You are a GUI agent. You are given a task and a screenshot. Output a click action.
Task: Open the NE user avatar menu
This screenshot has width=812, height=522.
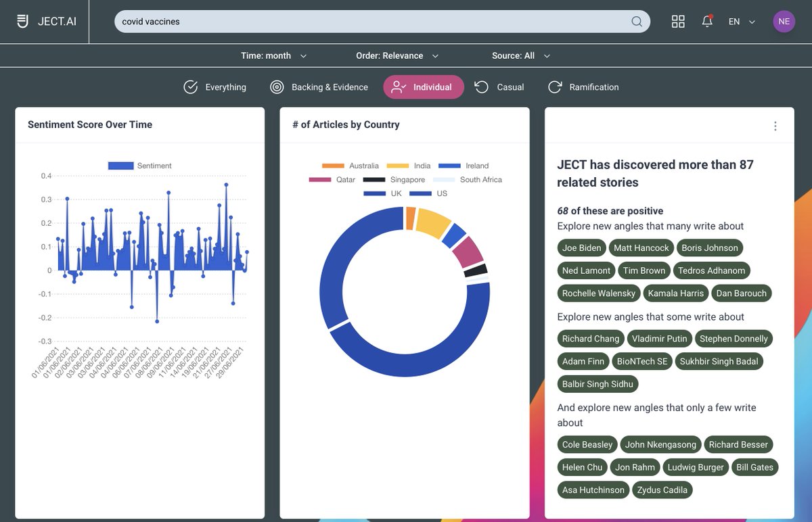tap(784, 21)
